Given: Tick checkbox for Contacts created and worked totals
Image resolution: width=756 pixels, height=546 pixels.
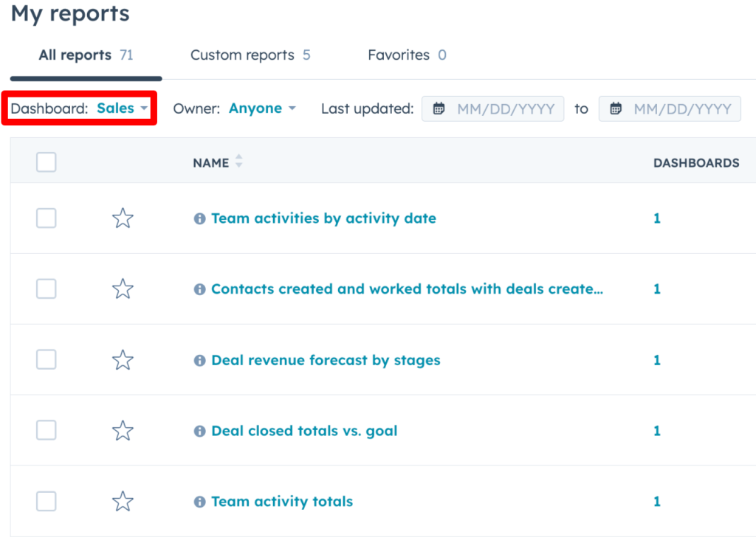Looking at the screenshot, I should [x=47, y=289].
